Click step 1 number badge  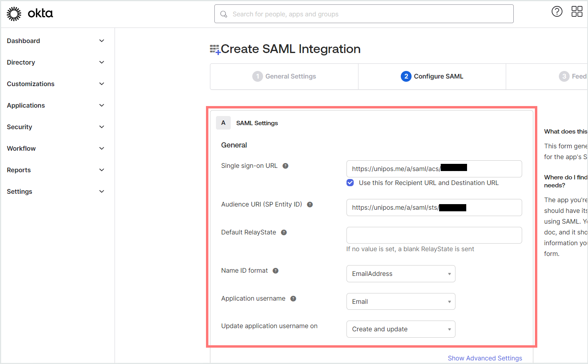[x=257, y=76]
